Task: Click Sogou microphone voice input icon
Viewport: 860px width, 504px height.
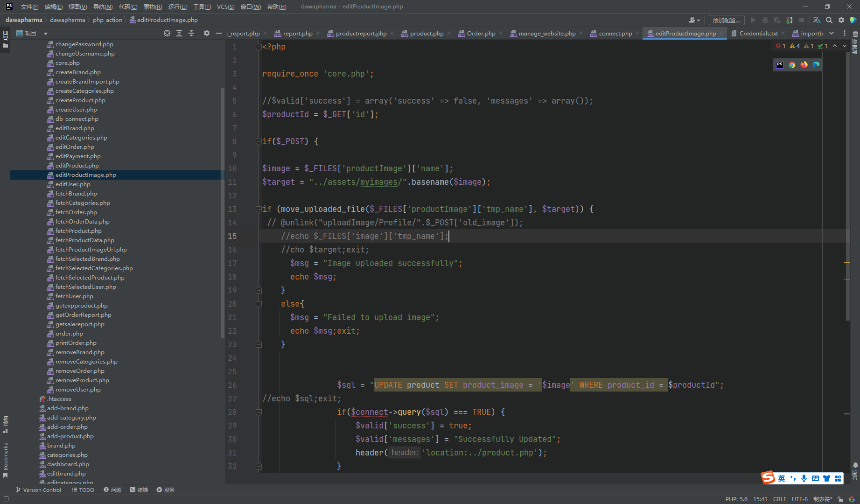Action: click(x=804, y=478)
